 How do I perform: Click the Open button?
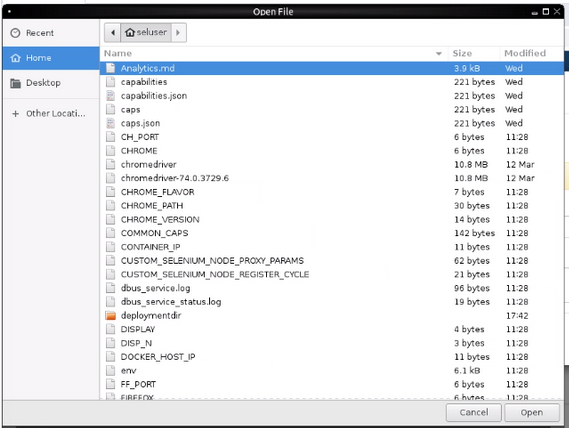click(532, 412)
